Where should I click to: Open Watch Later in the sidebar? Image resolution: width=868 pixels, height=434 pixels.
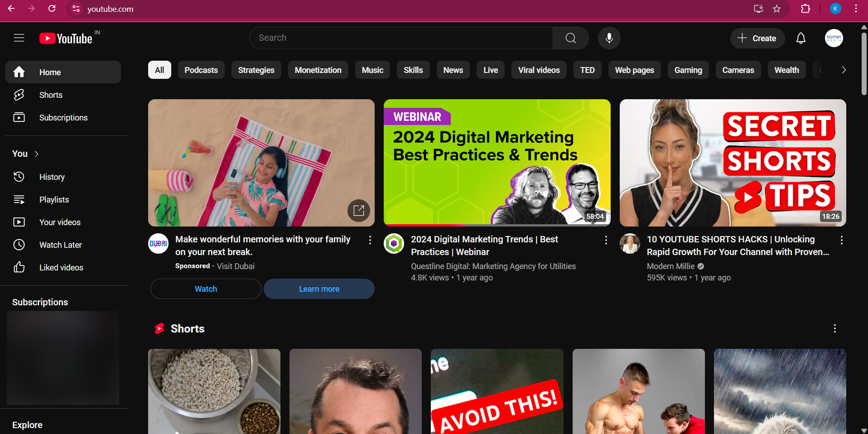[63, 245]
